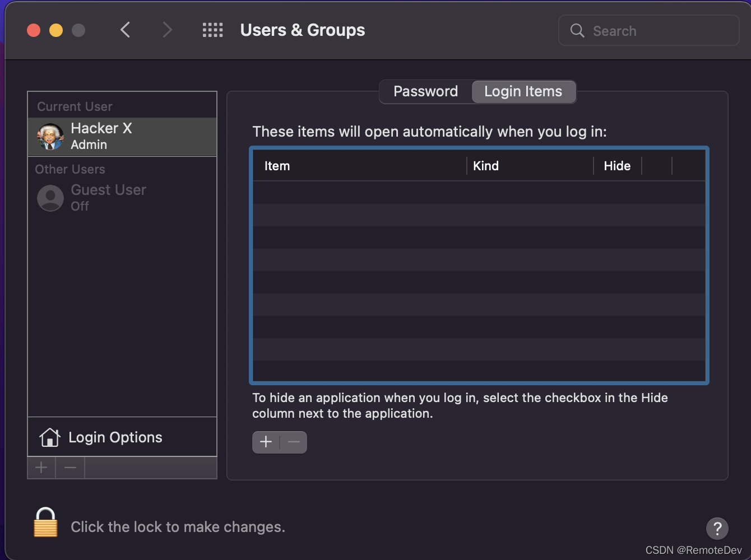Click the yellow minimize window button
Screen dimensions: 751x560
56,30
